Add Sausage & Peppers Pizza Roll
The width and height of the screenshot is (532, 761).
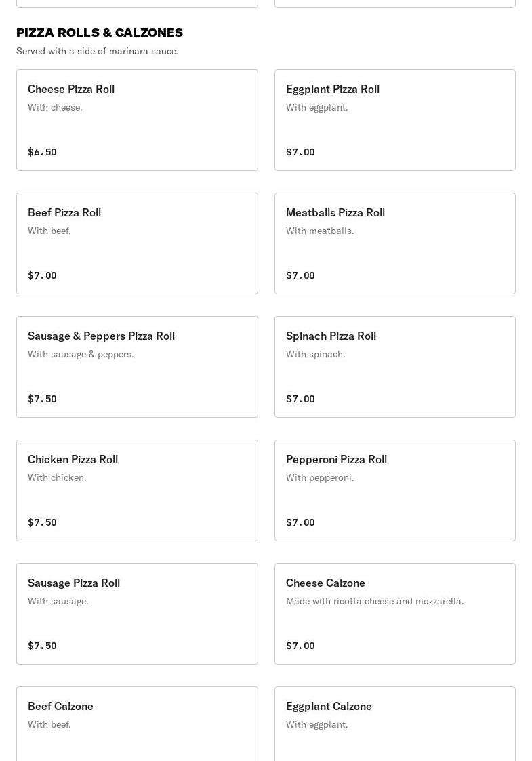tap(137, 367)
